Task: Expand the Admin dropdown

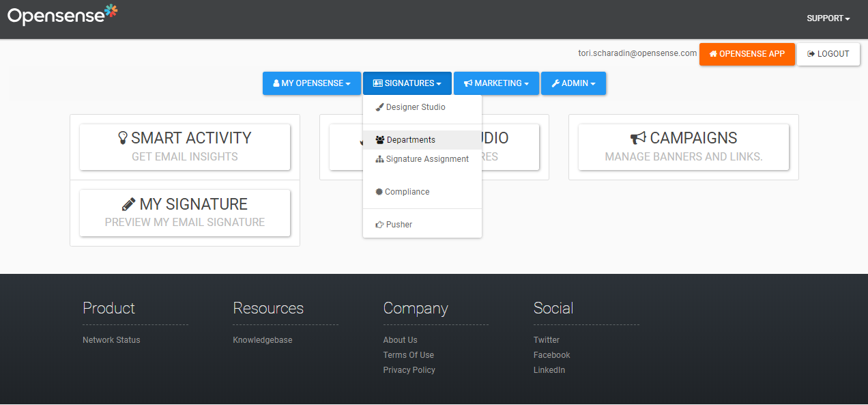Action: click(x=573, y=83)
